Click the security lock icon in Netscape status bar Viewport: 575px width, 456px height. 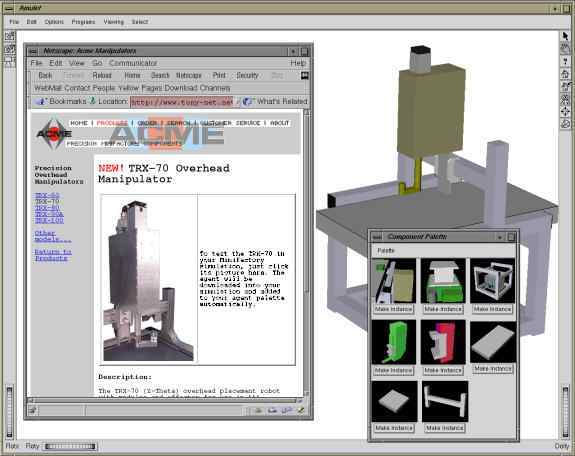coord(32,411)
